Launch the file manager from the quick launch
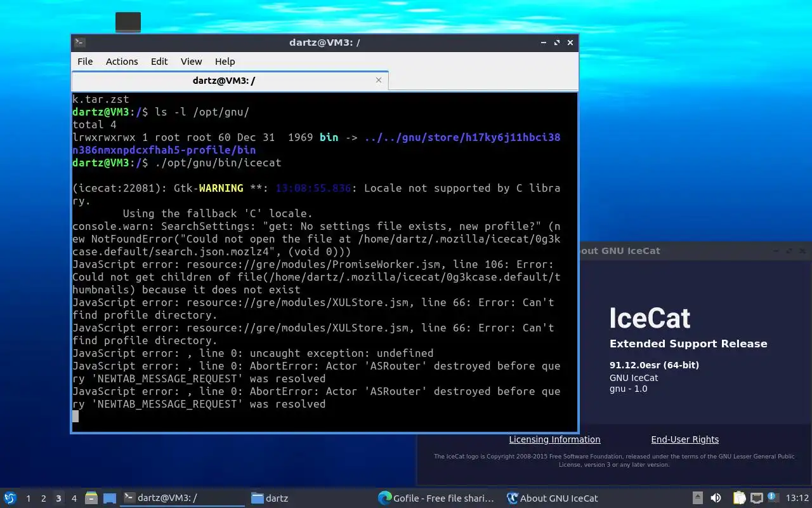 click(x=91, y=498)
